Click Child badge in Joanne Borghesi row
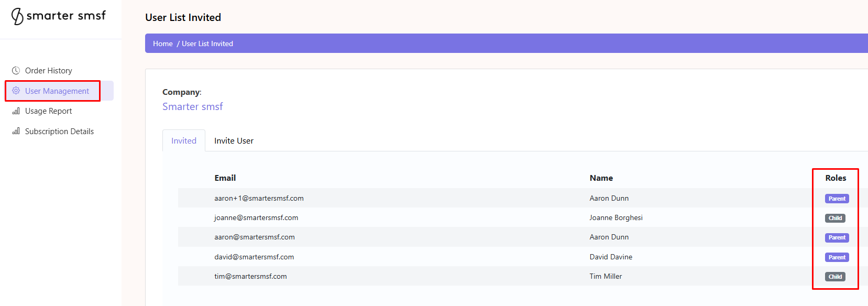 click(x=835, y=218)
